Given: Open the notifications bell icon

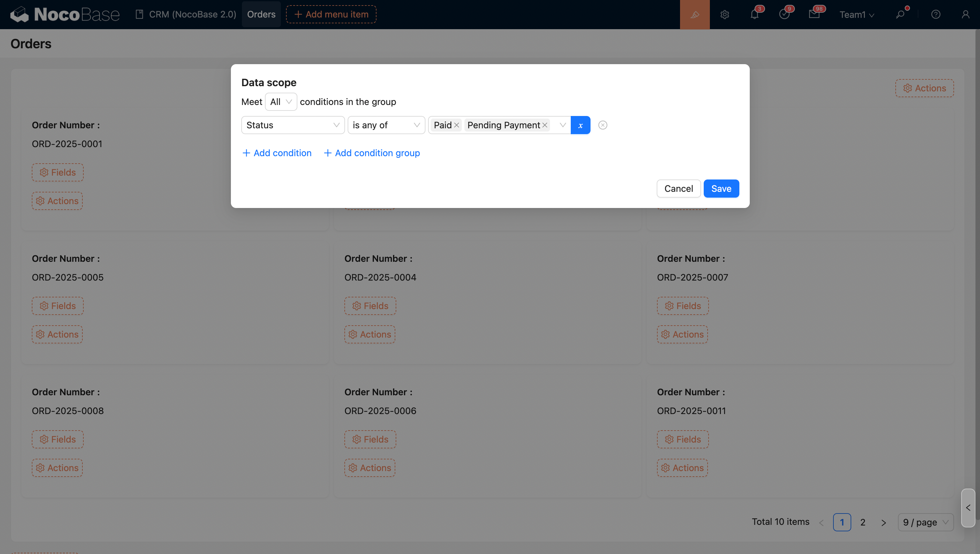Looking at the screenshot, I should [754, 15].
